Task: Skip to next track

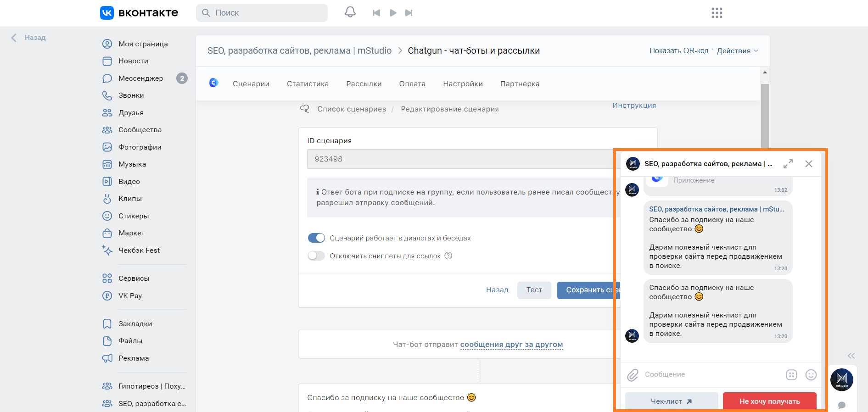Action: coord(409,13)
